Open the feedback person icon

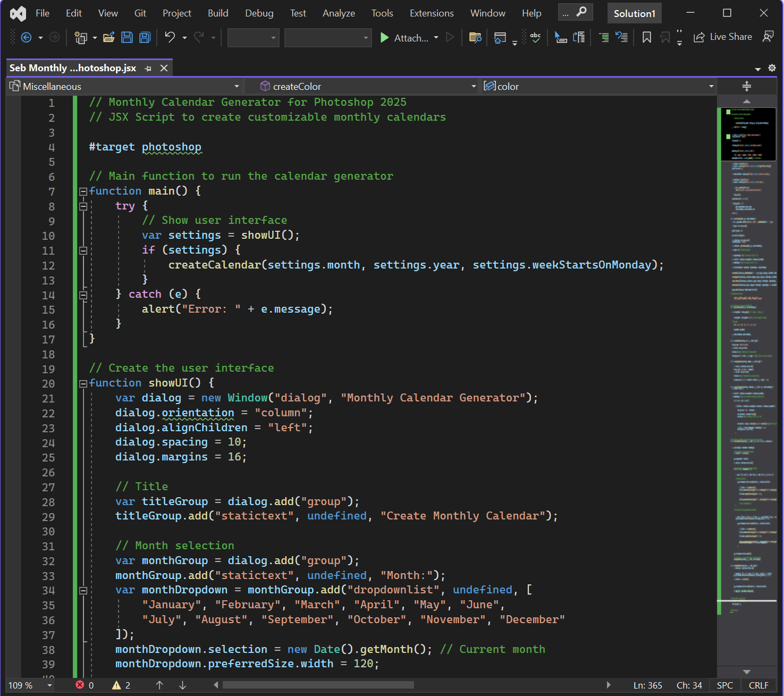point(768,37)
